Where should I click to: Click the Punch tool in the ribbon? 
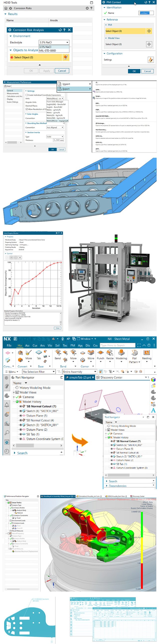click(101, 353)
